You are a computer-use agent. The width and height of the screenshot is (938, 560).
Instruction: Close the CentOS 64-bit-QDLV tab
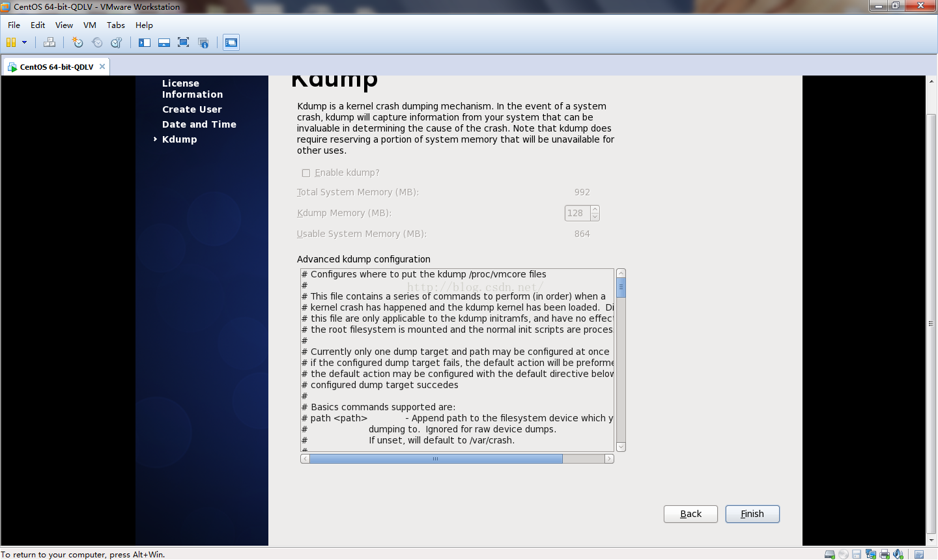(102, 66)
